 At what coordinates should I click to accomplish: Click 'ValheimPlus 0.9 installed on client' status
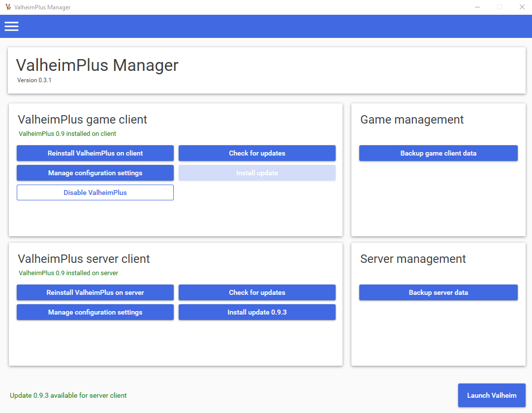point(67,134)
